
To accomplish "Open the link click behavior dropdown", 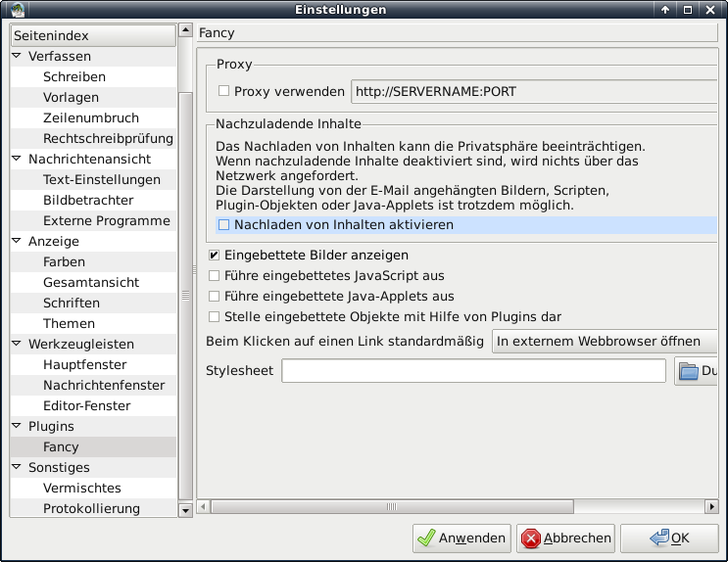I will [604, 341].
